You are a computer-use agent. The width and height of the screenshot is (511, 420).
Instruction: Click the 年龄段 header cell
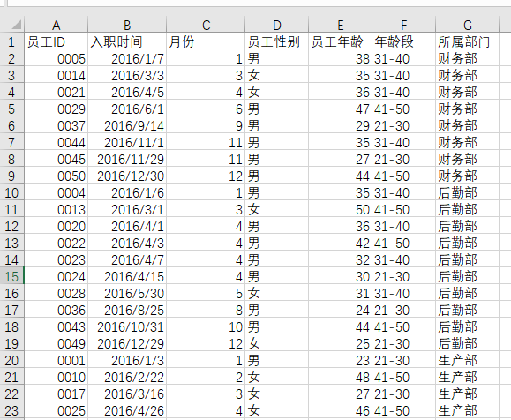pos(404,41)
